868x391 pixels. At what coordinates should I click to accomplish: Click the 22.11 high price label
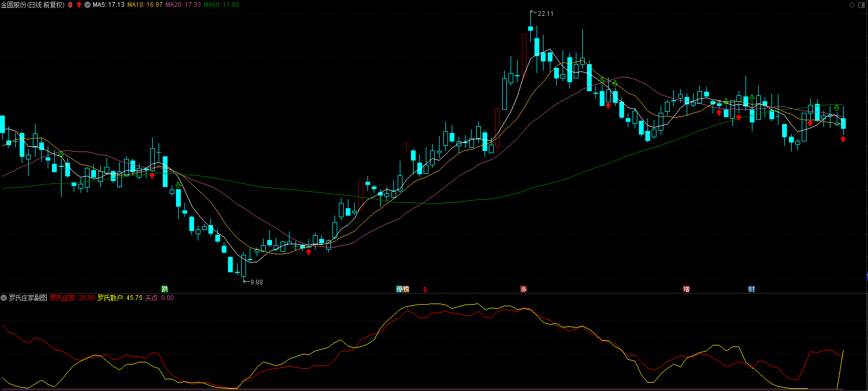(546, 14)
